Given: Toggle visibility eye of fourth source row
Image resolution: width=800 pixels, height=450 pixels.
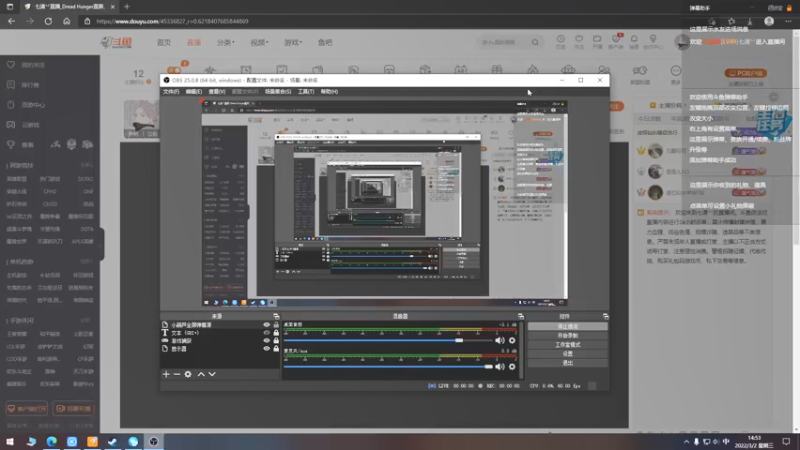Looking at the screenshot, I should tap(266, 349).
